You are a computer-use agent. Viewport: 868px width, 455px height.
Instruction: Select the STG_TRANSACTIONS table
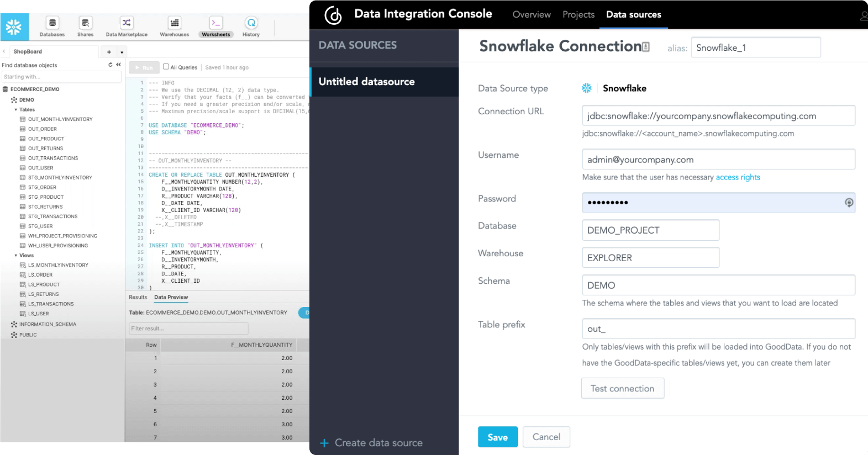pos(53,216)
